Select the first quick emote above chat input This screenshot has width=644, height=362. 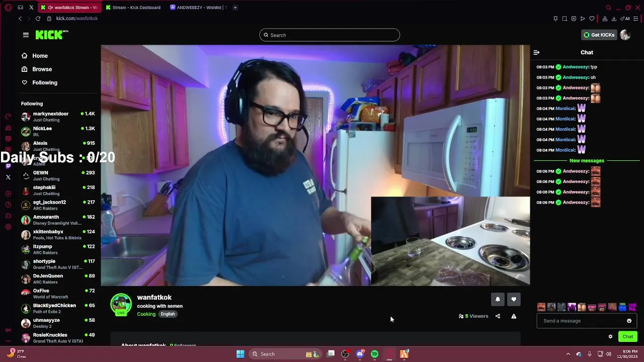(x=541, y=307)
